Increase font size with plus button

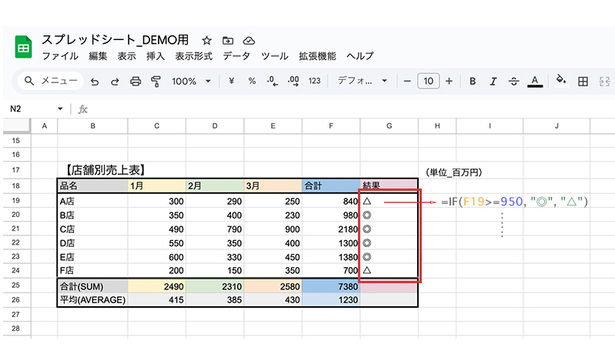point(449,81)
